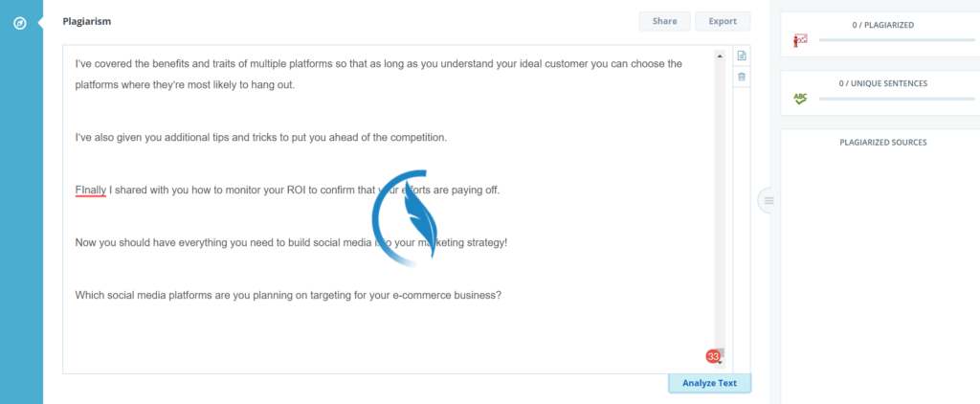The width and height of the screenshot is (980, 404).
Task: Click the green ABC unique sentences icon
Action: (x=800, y=99)
